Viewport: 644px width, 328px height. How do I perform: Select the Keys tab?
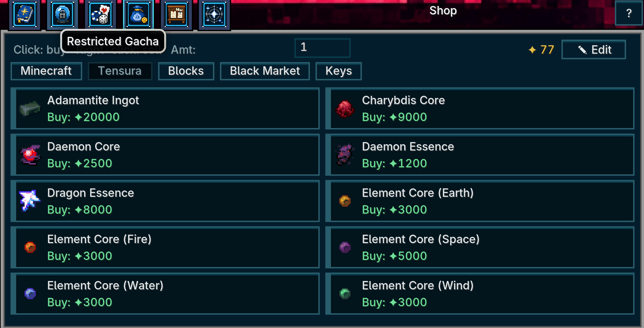(338, 71)
